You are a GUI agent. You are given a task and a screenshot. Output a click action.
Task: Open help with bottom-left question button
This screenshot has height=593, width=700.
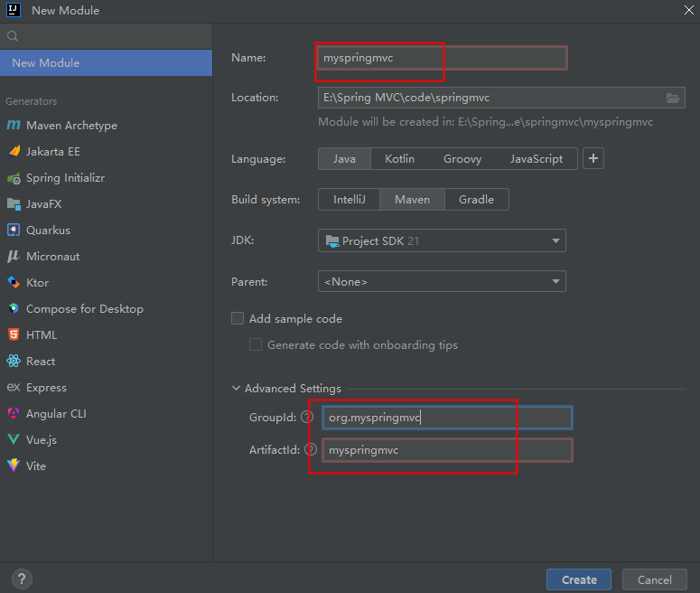click(x=22, y=579)
